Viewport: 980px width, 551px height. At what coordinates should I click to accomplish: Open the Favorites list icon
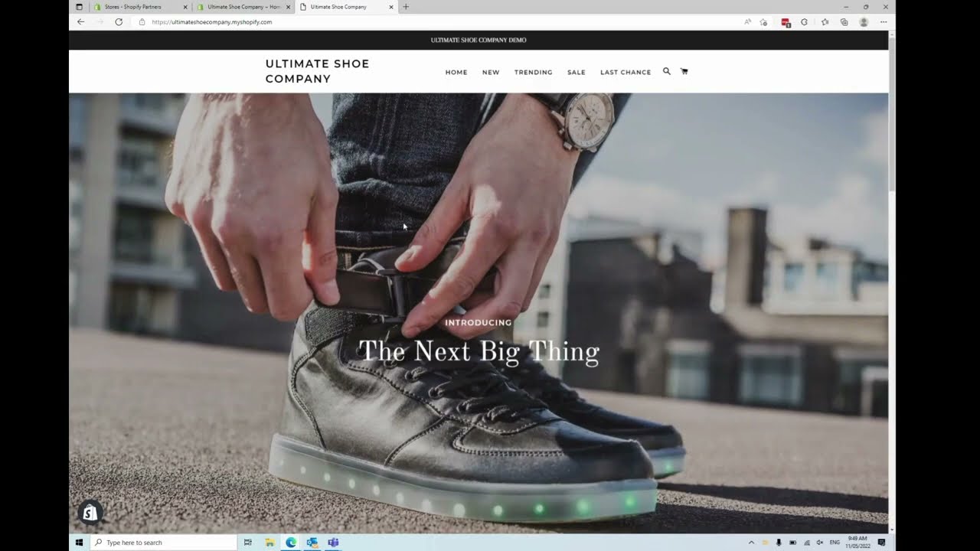pyautogui.click(x=825, y=22)
